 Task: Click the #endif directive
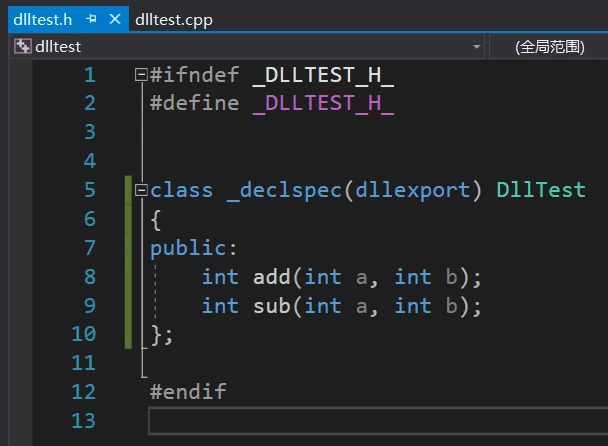(188, 392)
